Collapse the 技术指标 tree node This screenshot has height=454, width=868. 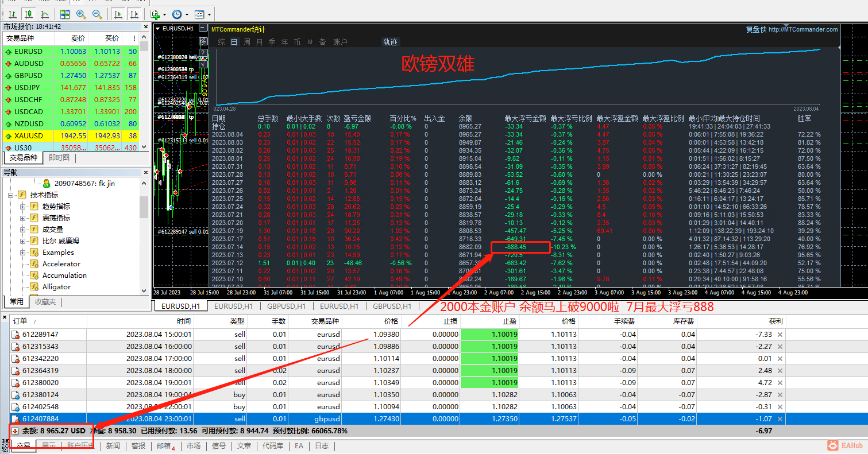(x=11, y=195)
